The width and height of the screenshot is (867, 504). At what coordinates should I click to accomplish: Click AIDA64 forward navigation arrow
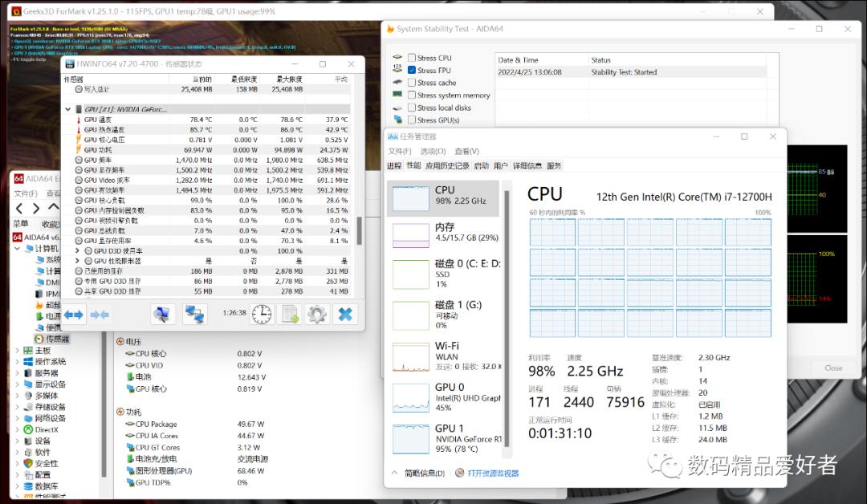[x=36, y=209]
